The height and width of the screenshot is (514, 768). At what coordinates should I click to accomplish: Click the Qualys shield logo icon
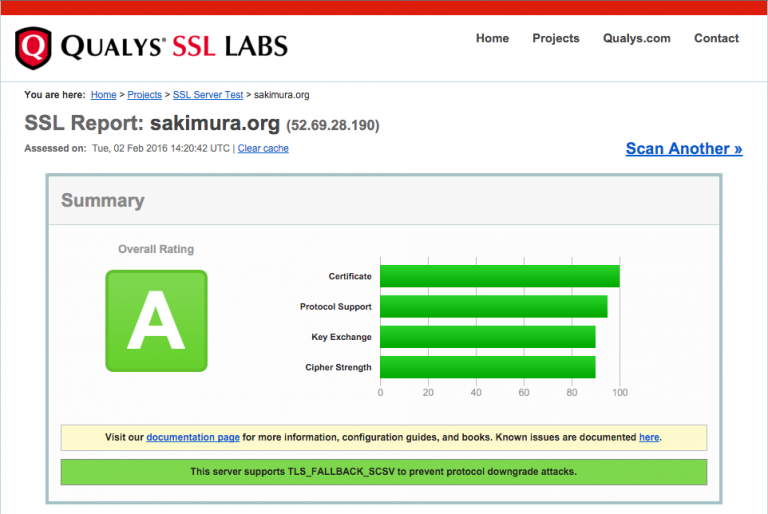33,48
